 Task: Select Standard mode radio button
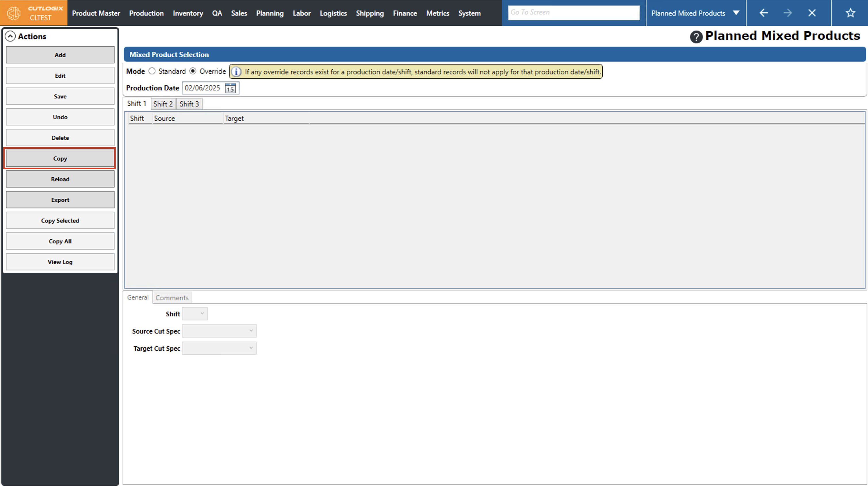[152, 71]
